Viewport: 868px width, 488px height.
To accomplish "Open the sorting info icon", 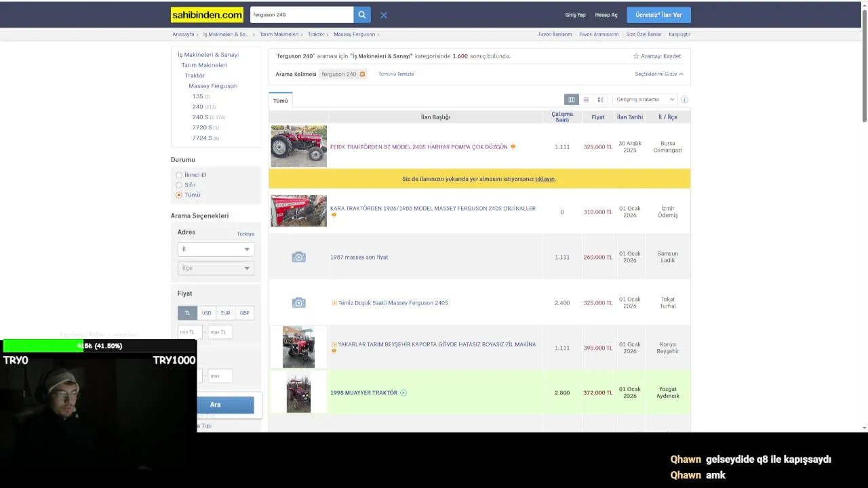I will click(684, 100).
